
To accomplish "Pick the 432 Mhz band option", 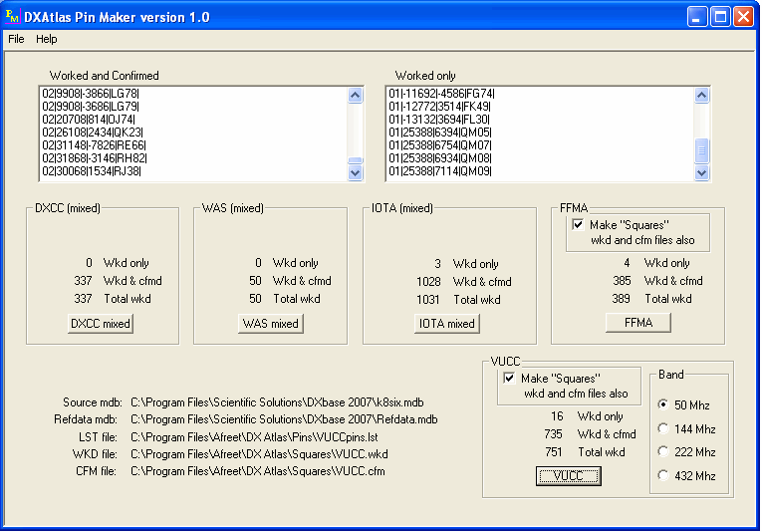I will pos(663,476).
